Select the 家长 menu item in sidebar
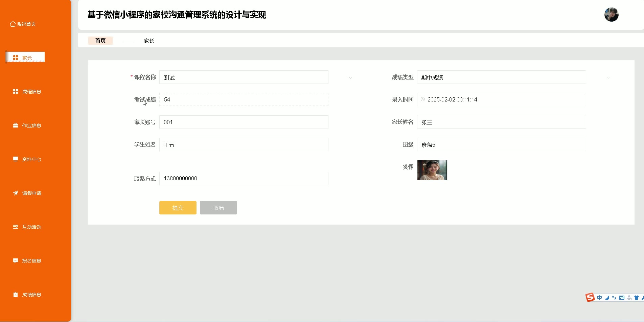644x322 pixels. click(x=25, y=57)
